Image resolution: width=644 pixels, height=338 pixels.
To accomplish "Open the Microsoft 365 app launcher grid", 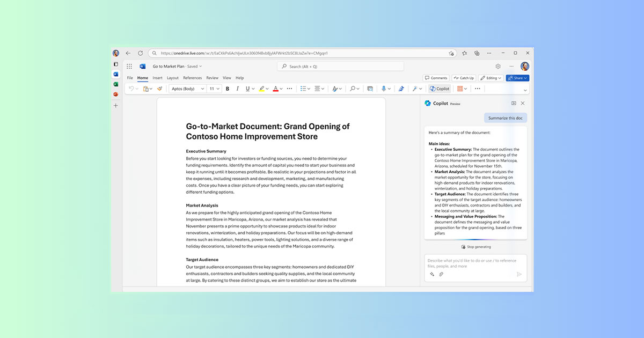I will click(129, 67).
